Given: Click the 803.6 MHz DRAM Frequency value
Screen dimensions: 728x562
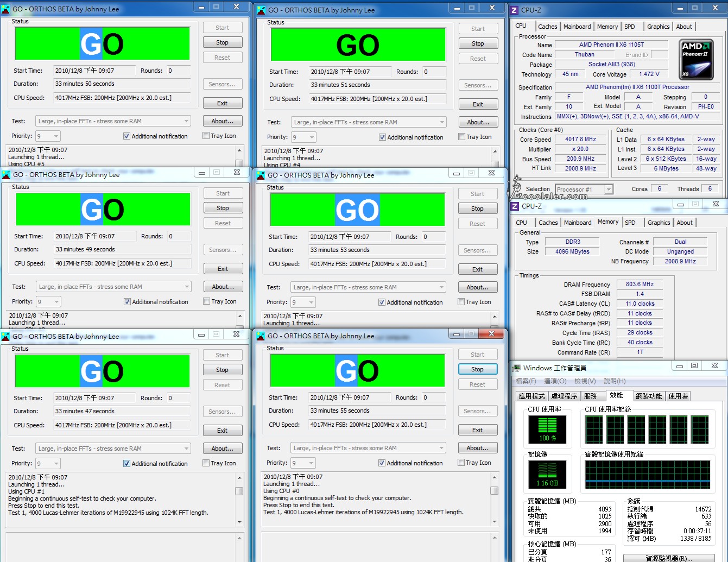Looking at the screenshot, I should pyautogui.click(x=640, y=284).
